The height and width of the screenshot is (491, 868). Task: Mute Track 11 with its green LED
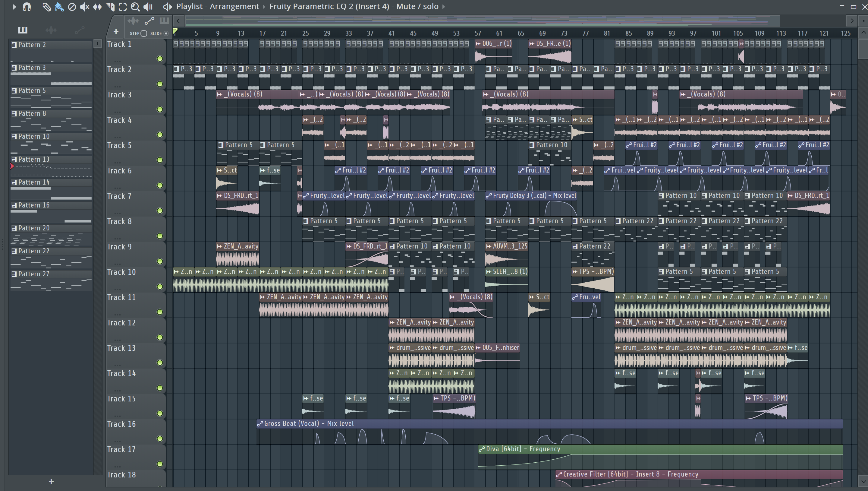(160, 312)
